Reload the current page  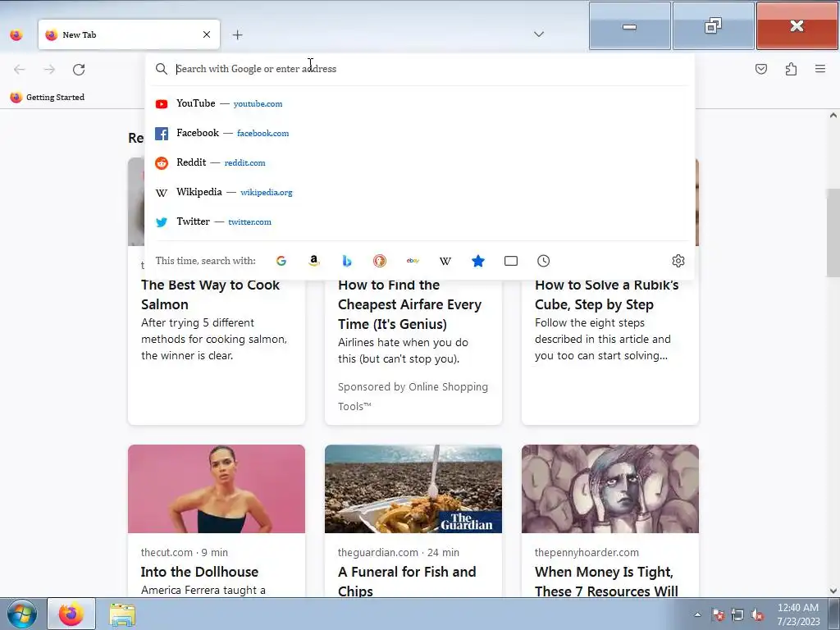click(x=79, y=69)
